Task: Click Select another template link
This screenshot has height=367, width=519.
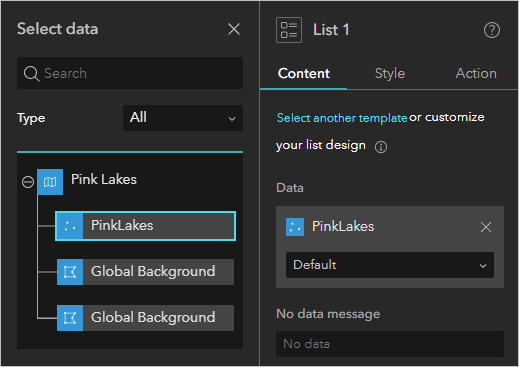Action: (x=342, y=118)
